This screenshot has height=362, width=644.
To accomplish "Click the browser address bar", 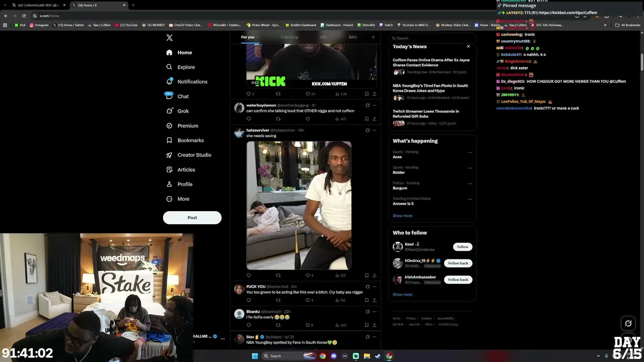I will click(x=262, y=16).
